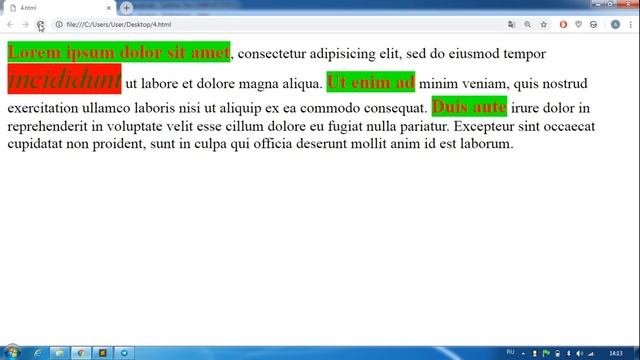Reload the 4.html page

[40, 24]
